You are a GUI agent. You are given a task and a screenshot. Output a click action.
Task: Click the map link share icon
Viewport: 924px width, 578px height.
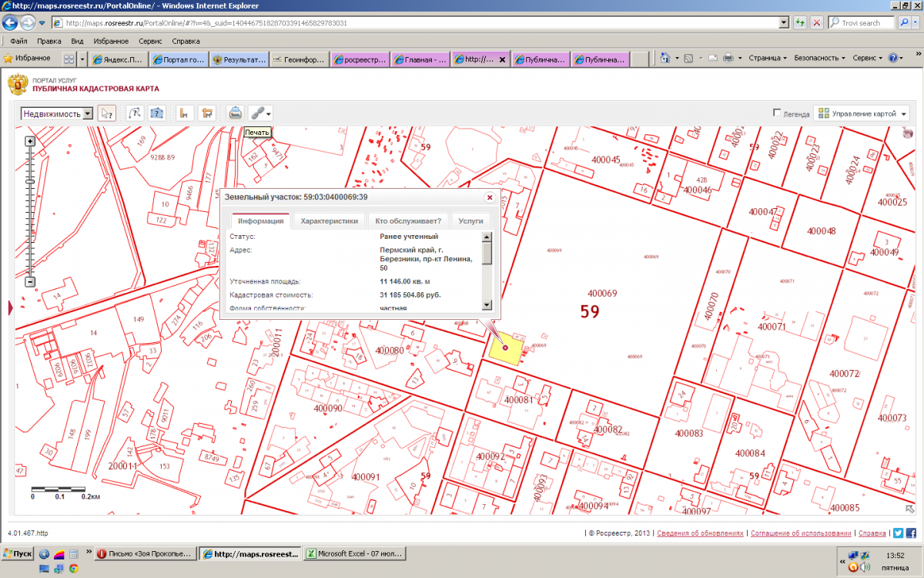coord(257,113)
